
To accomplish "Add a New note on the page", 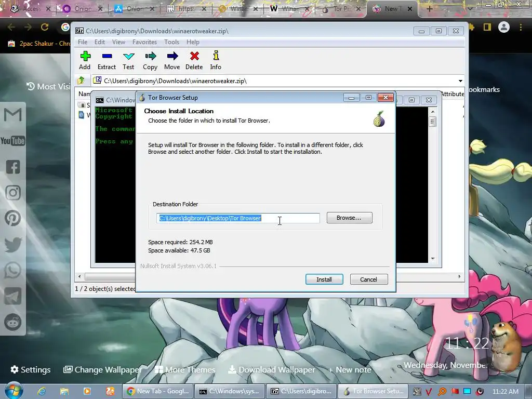I will click(x=350, y=369).
